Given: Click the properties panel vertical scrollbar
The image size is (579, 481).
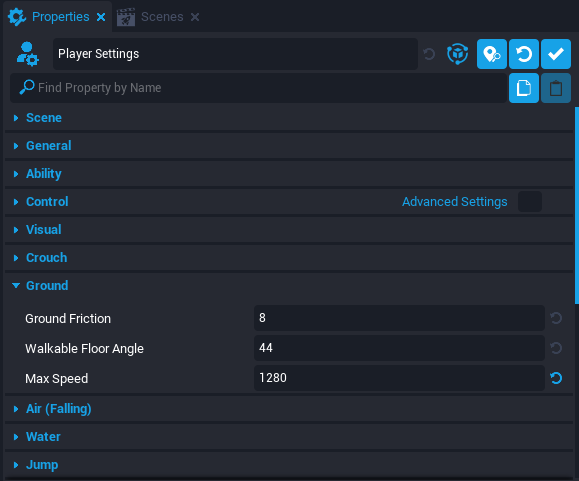Looking at the screenshot, I should [x=577, y=205].
